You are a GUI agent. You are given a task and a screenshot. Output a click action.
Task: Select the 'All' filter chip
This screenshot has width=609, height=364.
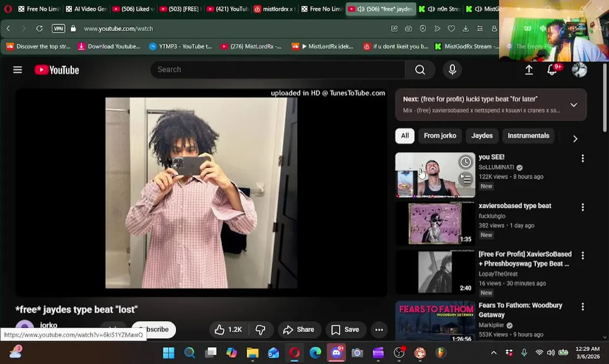405,135
